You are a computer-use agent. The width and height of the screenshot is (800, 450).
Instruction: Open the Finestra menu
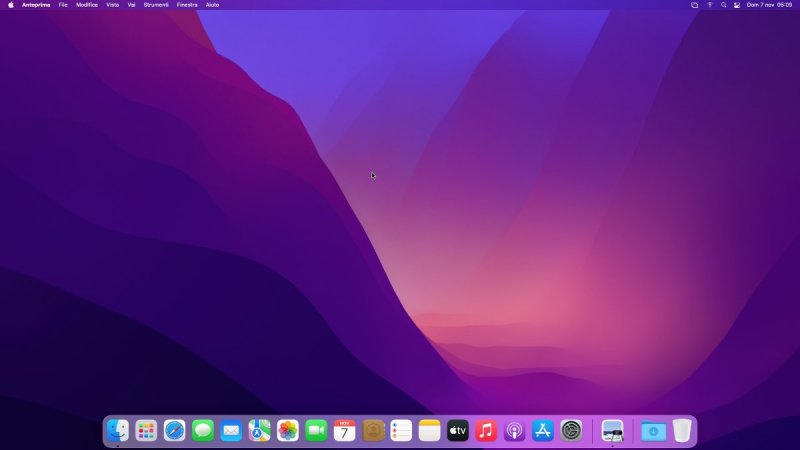187,5
